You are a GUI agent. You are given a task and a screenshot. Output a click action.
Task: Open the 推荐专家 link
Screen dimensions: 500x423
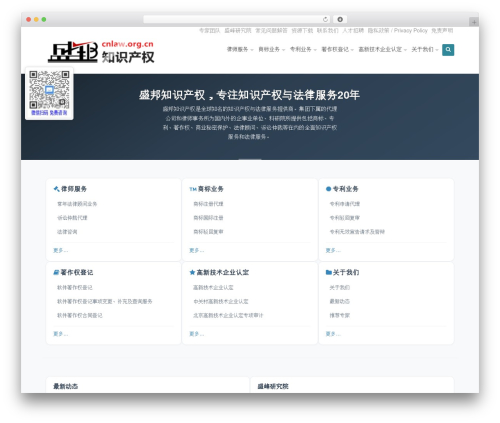point(340,316)
